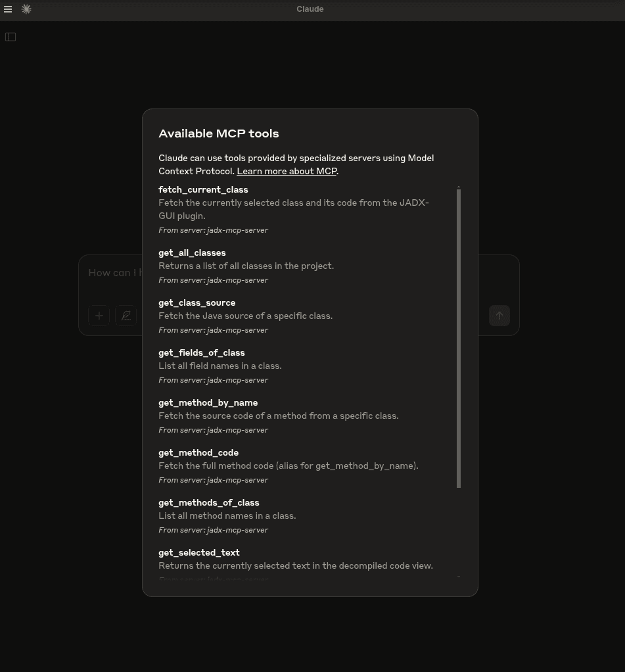The height and width of the screenshot is (672, 625).
Task: Select the get_selected_text tool name
Action: (x=198, y=552)
